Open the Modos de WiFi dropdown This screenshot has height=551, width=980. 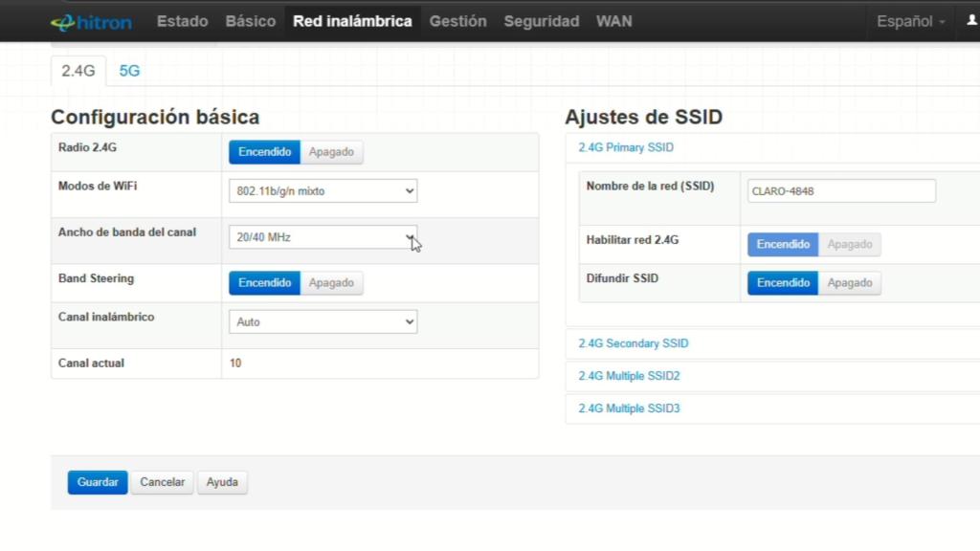323,191
